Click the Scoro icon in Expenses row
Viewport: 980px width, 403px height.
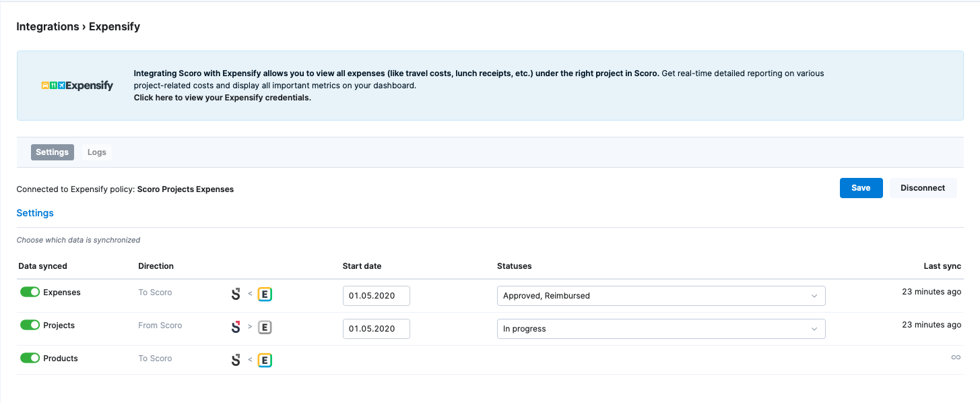pyautogui.click(x=236, y=294)
